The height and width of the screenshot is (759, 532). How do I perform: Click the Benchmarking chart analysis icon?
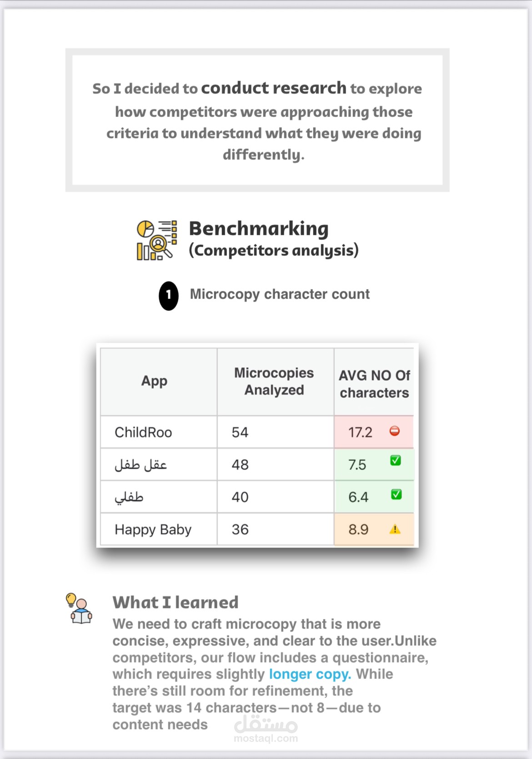click(x=156, y=240)
